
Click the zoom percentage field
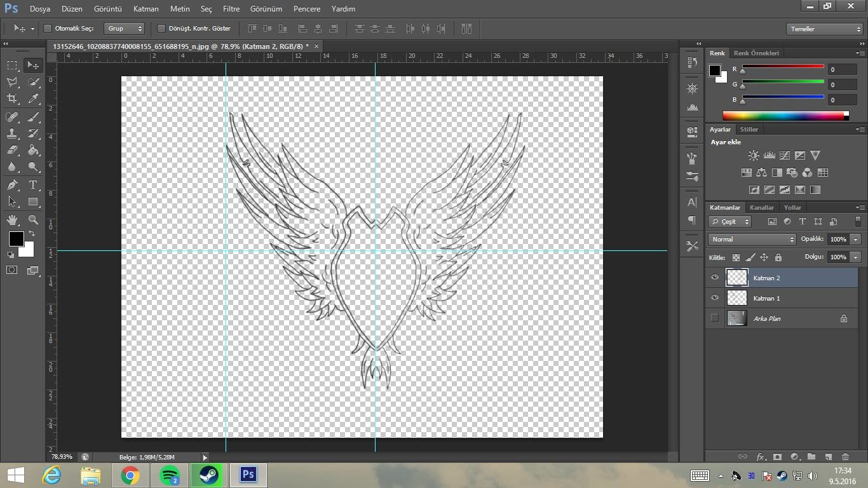[x=62, y=457]
